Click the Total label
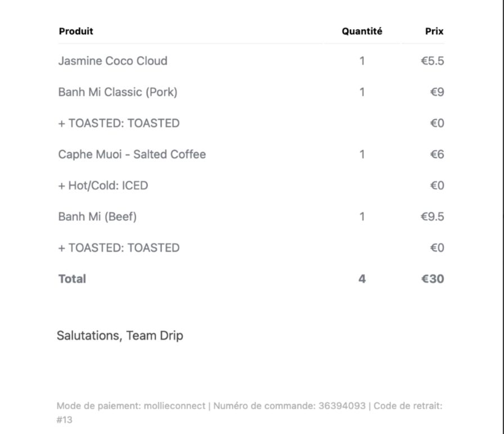The image size is (504, 434). pyautogui.click(x=72, y=279)
